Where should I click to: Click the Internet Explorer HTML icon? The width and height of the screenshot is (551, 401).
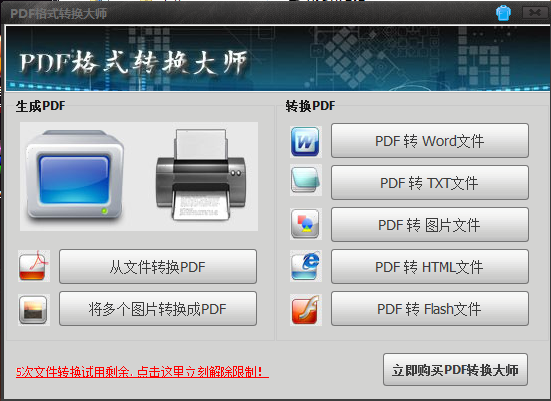click(305, 266)
